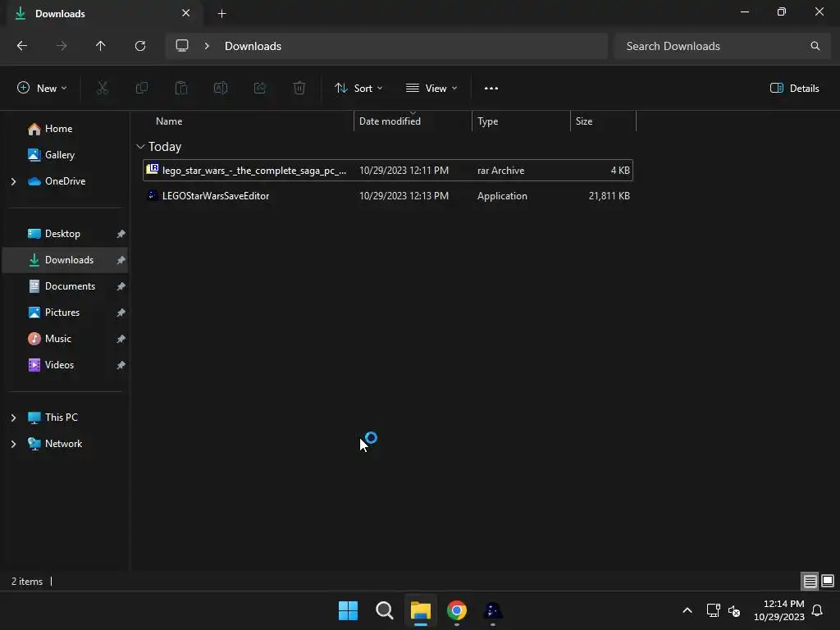This screenshot has width=840, height=630.
Task: Click the search magnifier icon
Action: coord(815,46)
